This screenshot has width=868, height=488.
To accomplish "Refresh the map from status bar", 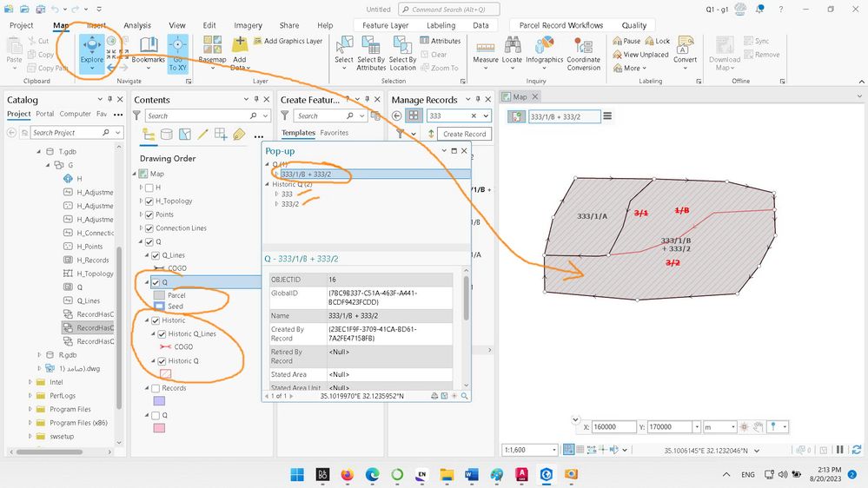I will 857,450.
